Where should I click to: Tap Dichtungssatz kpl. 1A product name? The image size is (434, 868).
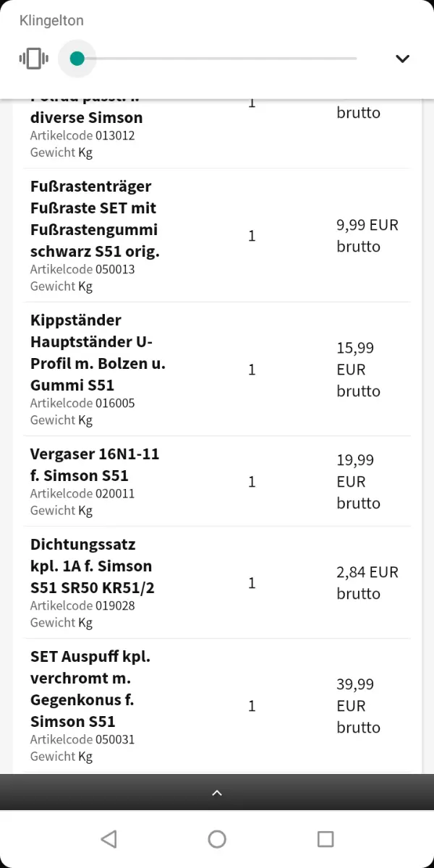(92, 566)
